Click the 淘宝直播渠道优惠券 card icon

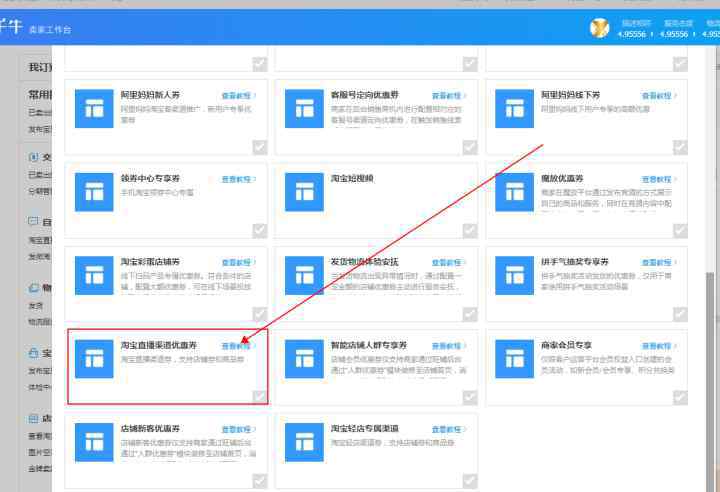[x=94, y=359]
